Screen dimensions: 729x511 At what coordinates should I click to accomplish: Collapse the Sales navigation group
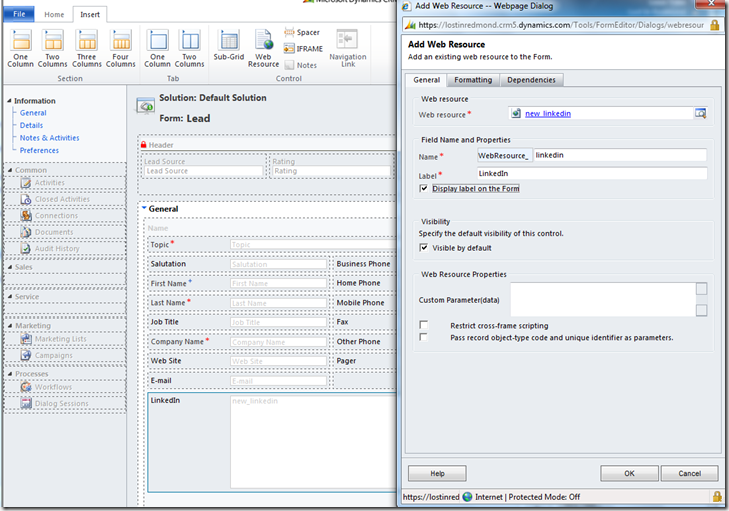10,267
